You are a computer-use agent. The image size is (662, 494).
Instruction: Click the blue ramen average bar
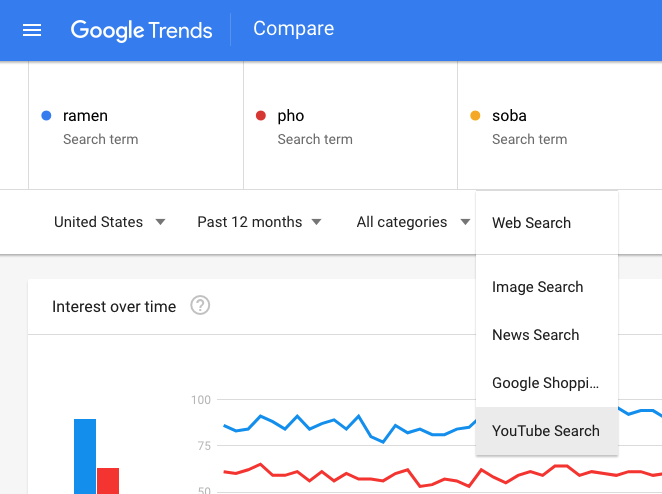(x=85, y=456)
